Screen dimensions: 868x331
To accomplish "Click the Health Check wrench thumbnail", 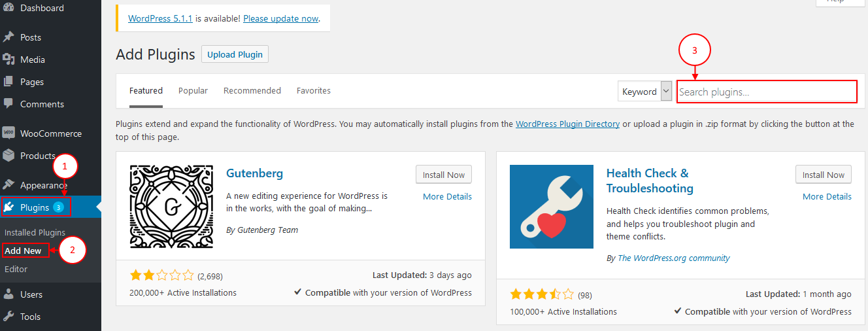I will 552,207.
